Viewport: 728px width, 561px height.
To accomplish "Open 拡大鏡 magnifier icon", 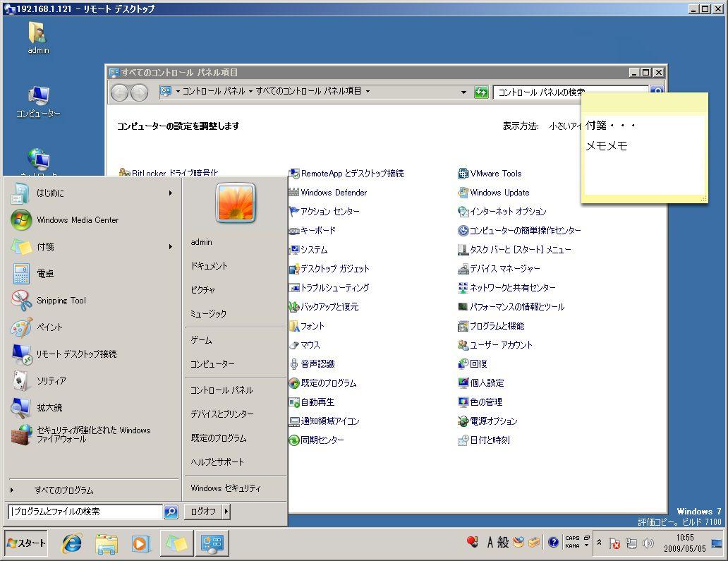I will pyautogui.click(x=21, y=407).
